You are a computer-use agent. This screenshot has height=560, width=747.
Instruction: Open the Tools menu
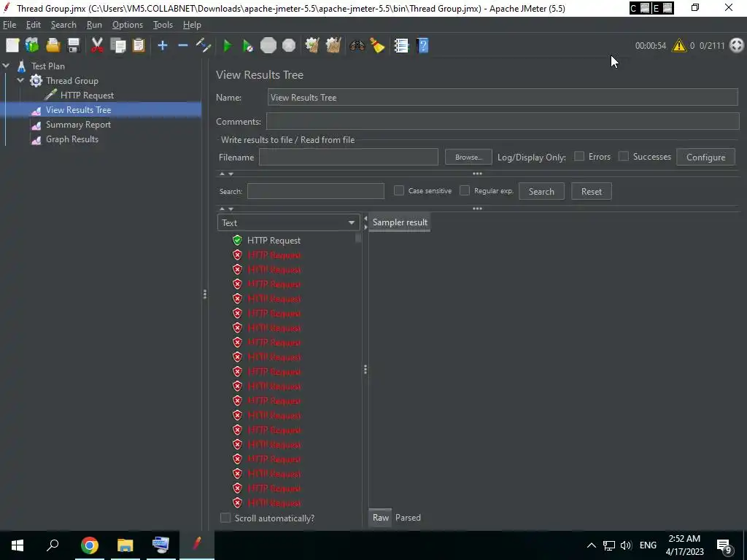pos(163,25)
